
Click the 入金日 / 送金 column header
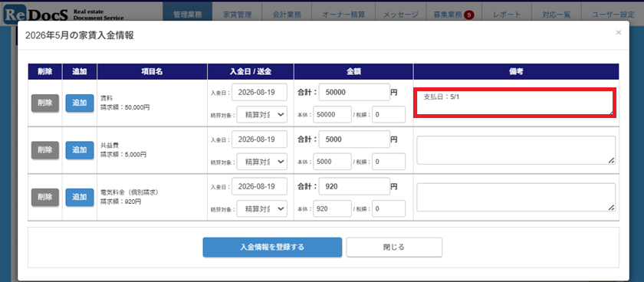click(x=251, y=71)
